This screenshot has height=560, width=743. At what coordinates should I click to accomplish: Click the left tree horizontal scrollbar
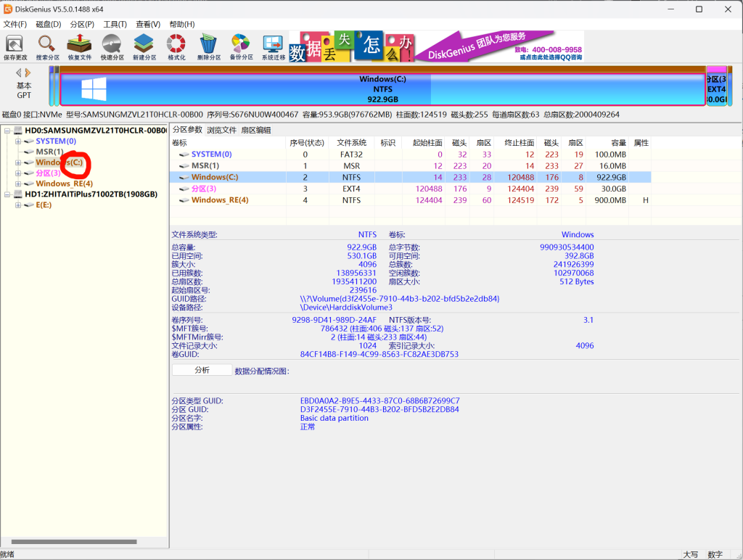coord(74,542)
